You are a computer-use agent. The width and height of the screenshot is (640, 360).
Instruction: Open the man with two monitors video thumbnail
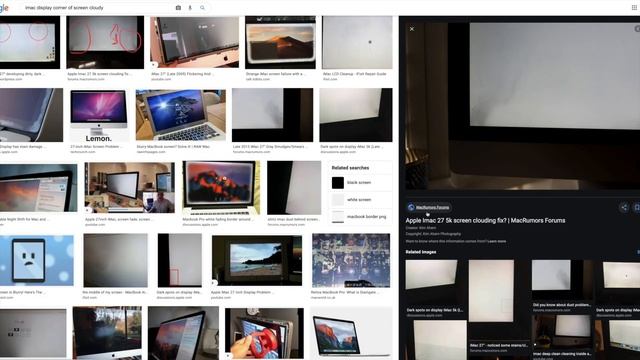click(x=130, y=188)
